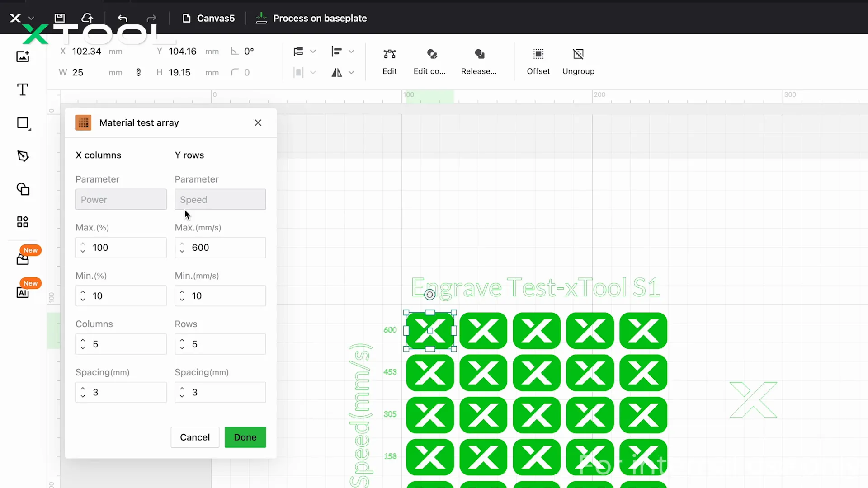Click the X columns Spacing field
The height and width of the screenshot is (488, 868).
click(x=121, y=392)
